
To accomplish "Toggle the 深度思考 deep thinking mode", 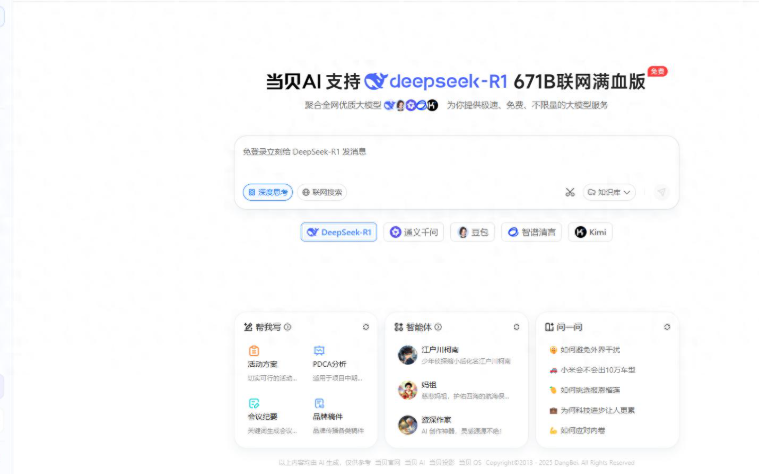I will coord(268,192).
